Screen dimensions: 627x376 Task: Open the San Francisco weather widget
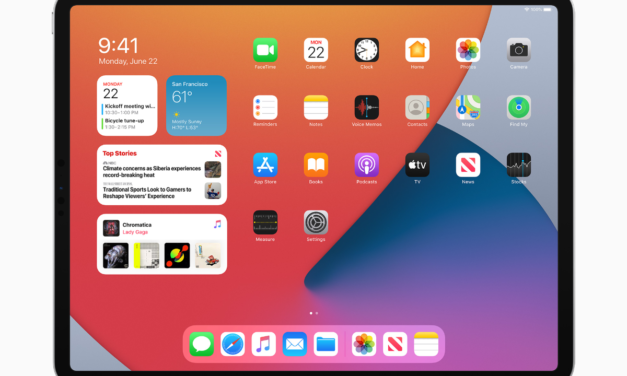(196, 106)
